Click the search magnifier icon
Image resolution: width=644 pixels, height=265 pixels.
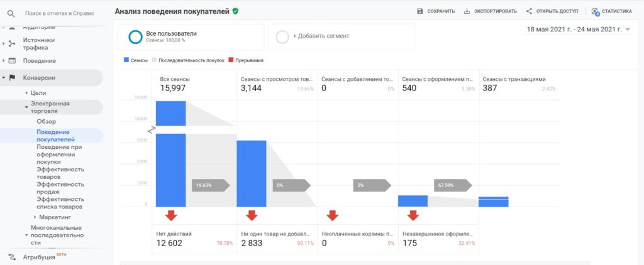click(11, 13)
